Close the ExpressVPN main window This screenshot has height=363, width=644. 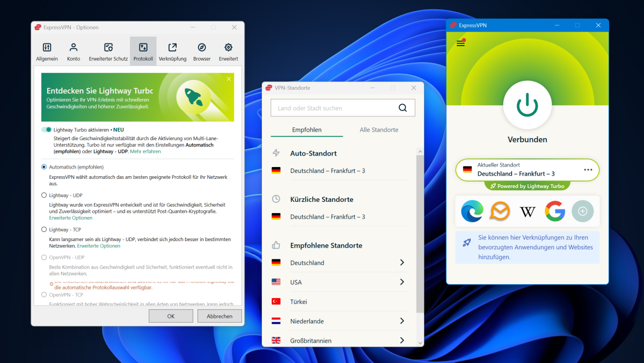pyautogui.click(x=598, y=25)
